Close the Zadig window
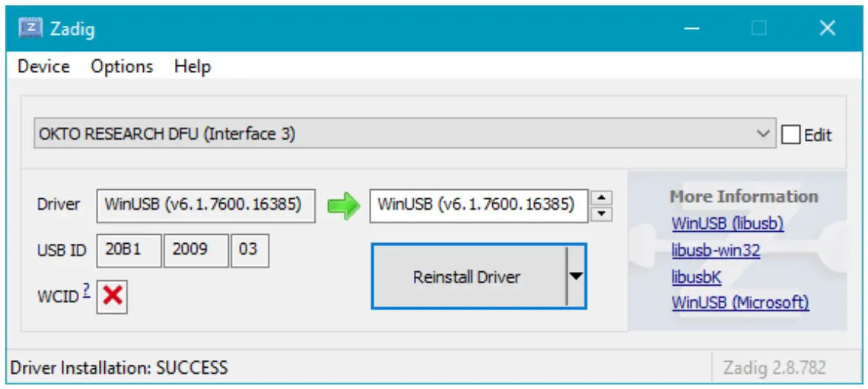 [827, 28]
